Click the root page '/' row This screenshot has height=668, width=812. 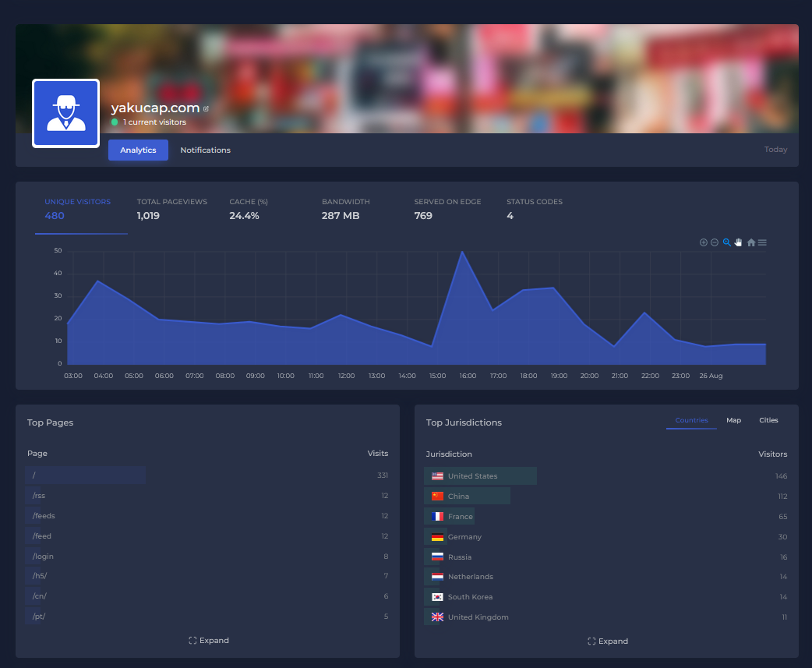207,475
